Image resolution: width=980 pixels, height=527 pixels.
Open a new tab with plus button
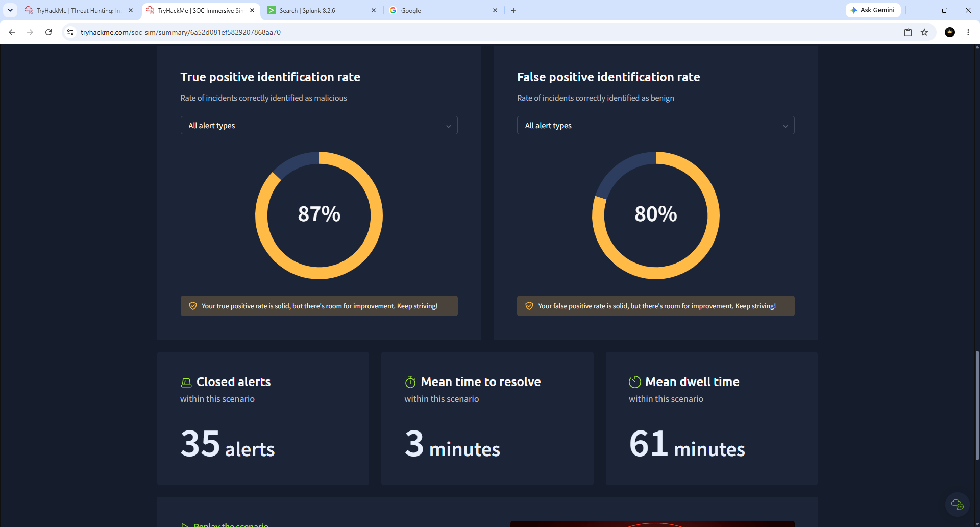coord(513,10)
